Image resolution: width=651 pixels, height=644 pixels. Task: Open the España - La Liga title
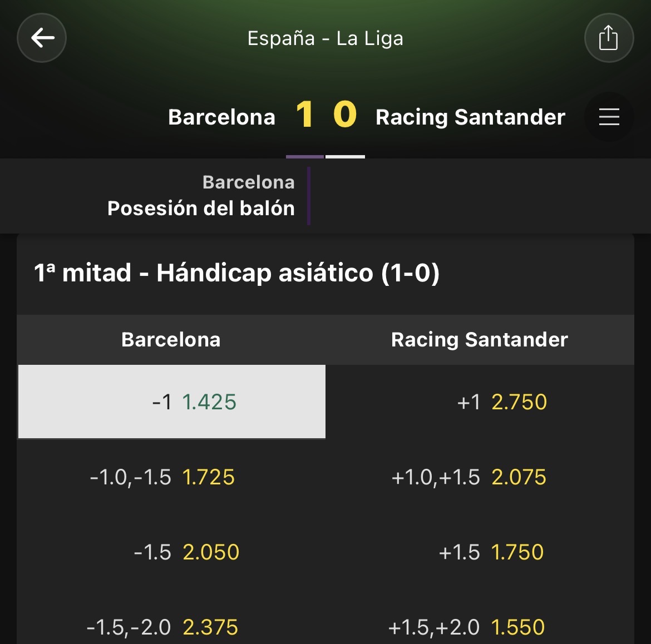325,38
